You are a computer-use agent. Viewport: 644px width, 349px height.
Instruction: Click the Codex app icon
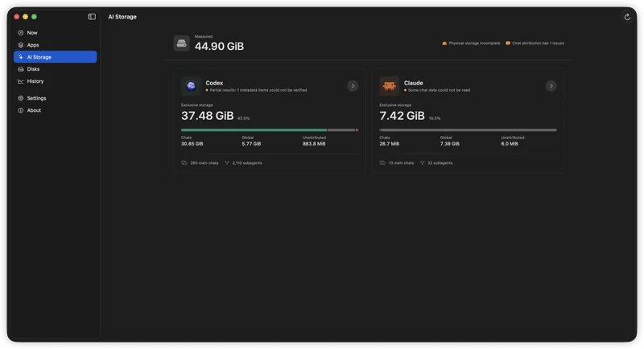[x=191, y=86]
